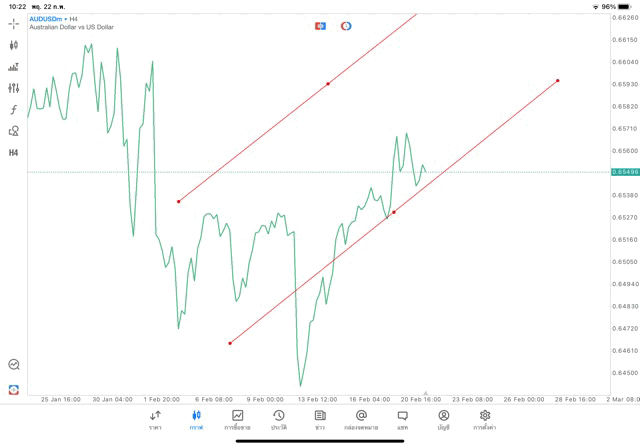Open the drawing objects shapes tool

click(14, 131)
